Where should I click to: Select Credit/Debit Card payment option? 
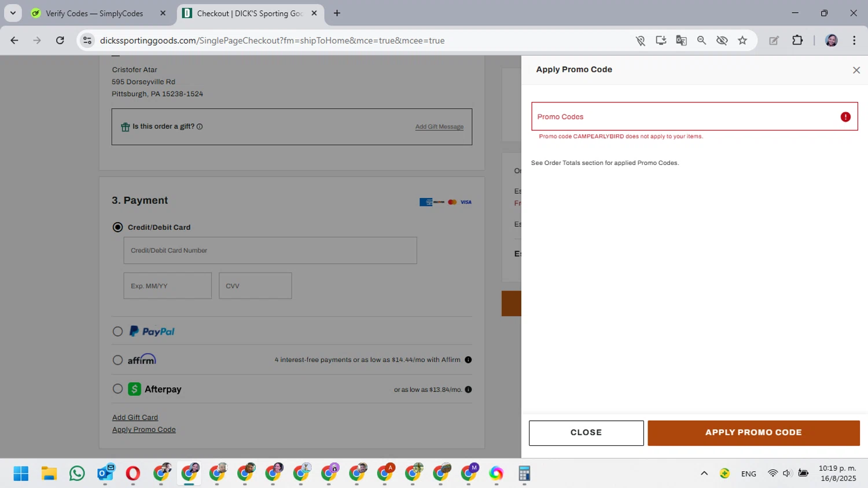coord(117,228)
